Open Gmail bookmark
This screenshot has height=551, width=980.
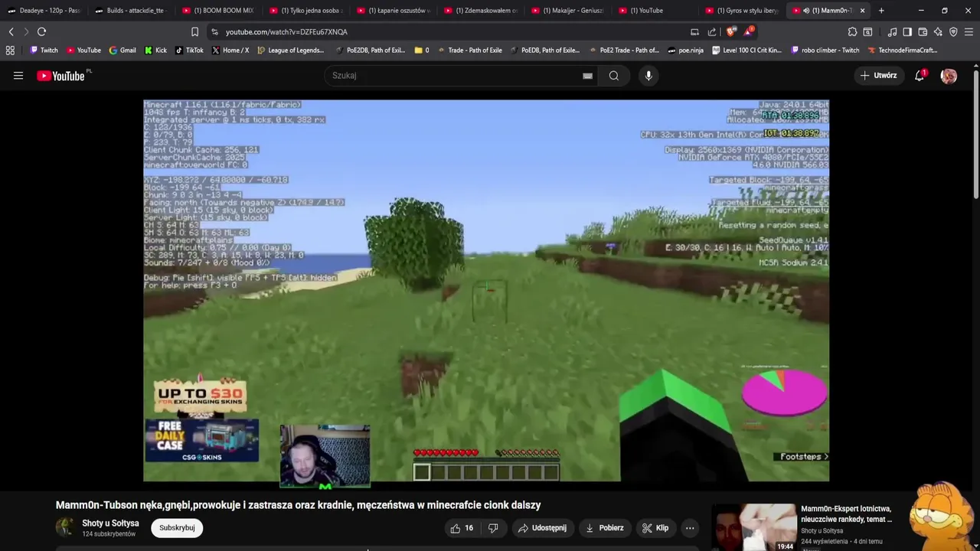pyautogui.click(x=122, y=50)
